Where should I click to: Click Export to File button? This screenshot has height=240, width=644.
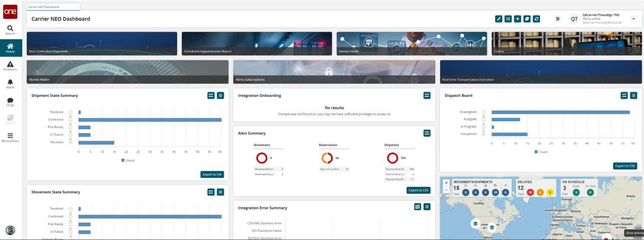212,174
